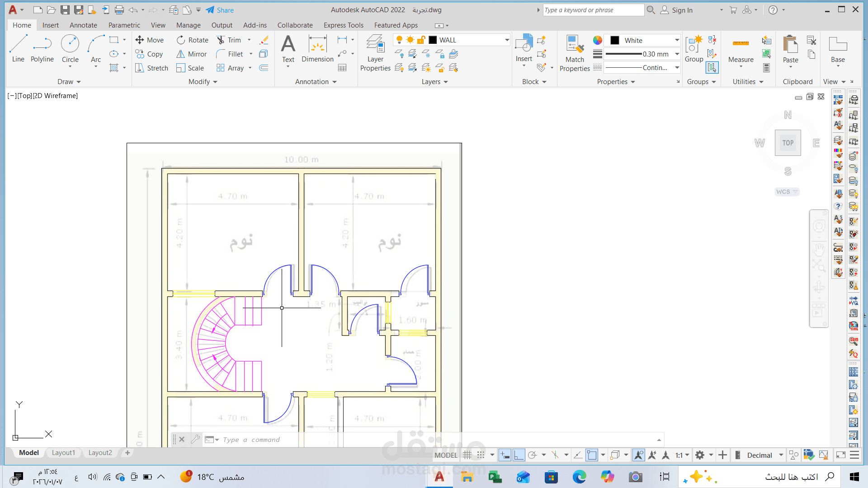The width and height of the screenshot is (868, 488).
Task: Switch to the Annotate ribbon tab
Action: pyautogui.click(x=83, y=25)
